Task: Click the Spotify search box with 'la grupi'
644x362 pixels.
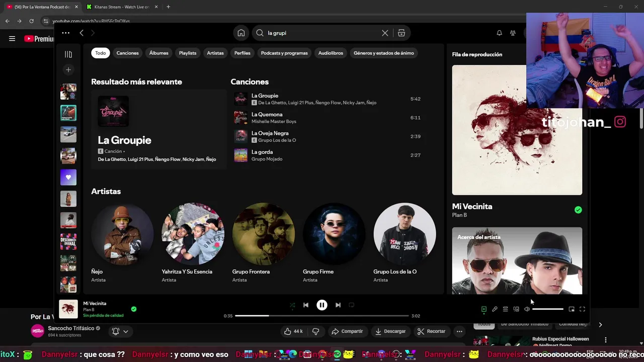Action: tap(322, 33)
